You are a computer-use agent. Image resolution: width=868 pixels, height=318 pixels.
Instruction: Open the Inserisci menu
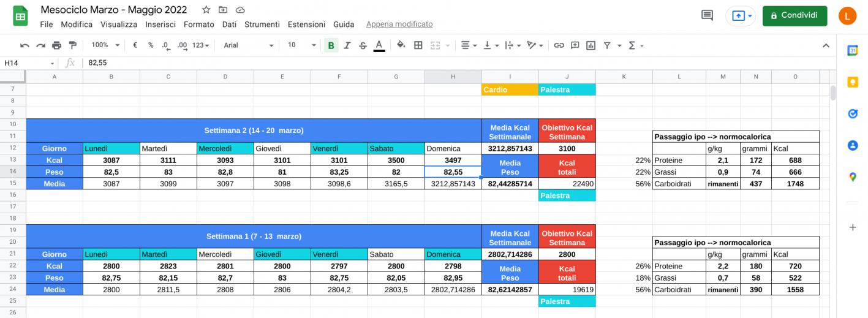click(x=160, y=25)
